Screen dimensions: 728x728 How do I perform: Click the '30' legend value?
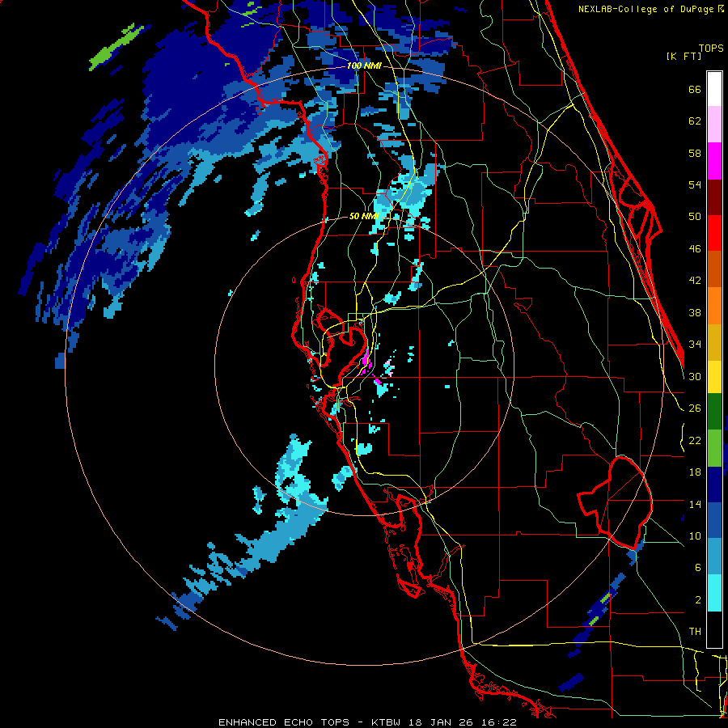[x=695, y=376]
